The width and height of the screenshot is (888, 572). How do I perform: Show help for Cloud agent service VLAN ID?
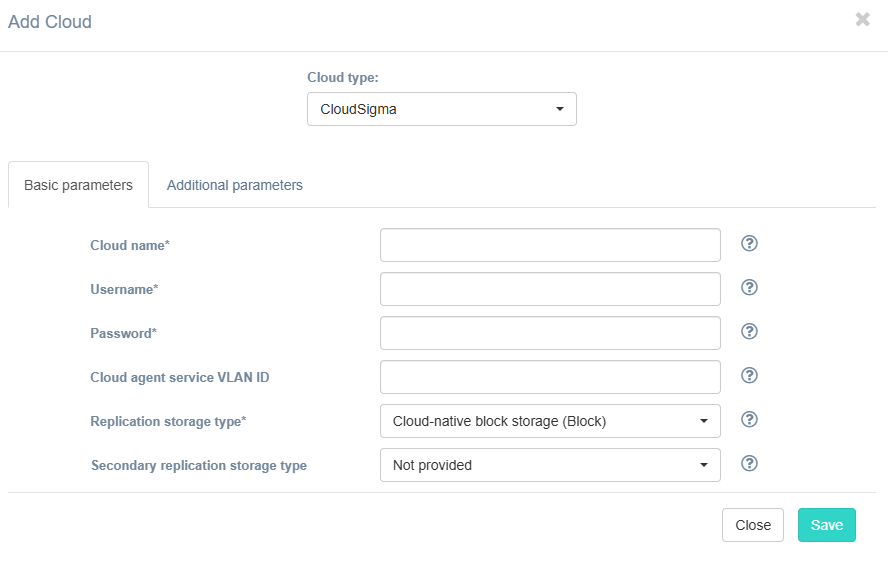749,375
